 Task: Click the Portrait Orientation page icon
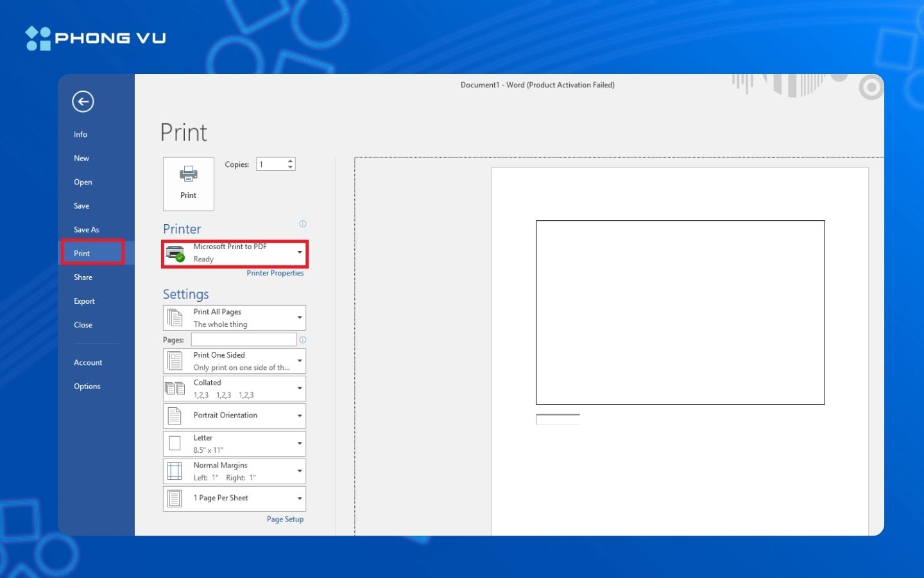click(x=175, y=415)
